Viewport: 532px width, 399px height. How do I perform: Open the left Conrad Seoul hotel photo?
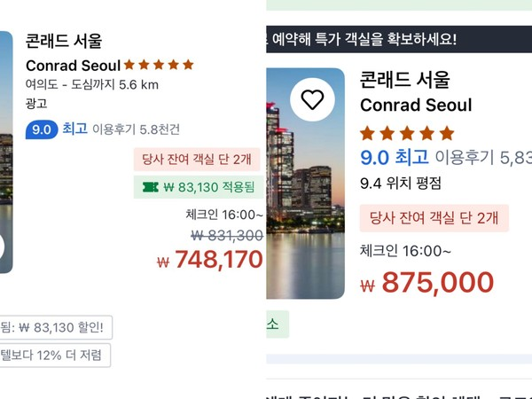point(6,151)
